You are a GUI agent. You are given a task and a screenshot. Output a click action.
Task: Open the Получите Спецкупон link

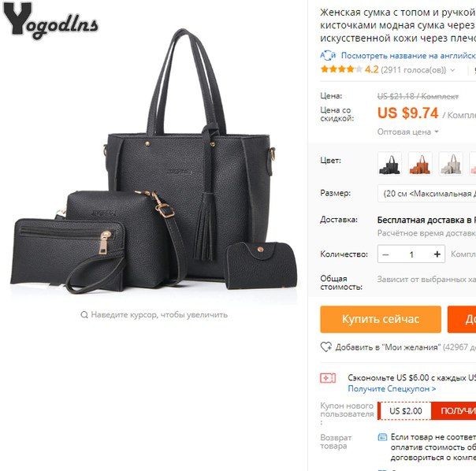point(392,389)
